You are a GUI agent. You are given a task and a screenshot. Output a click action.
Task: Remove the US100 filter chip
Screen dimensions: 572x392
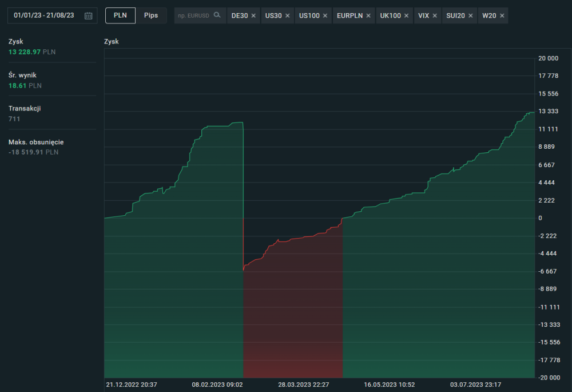point(325,15)
